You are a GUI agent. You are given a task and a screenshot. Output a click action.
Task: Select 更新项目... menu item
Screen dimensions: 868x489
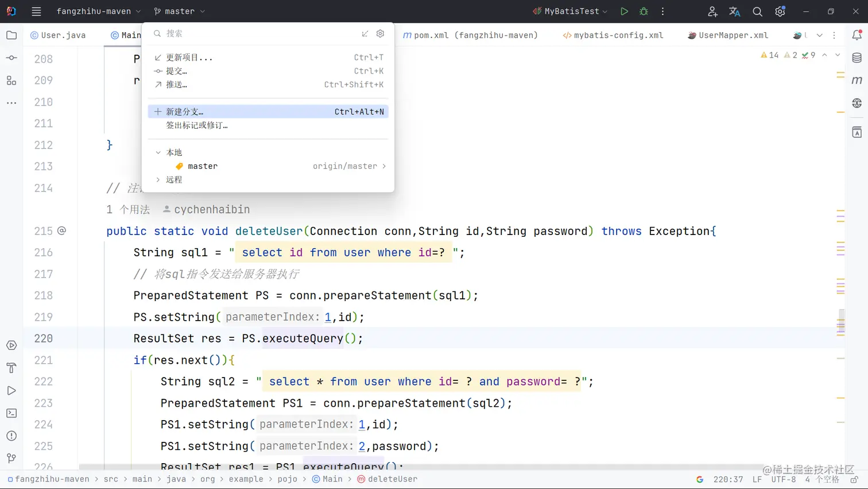point(268,57)
